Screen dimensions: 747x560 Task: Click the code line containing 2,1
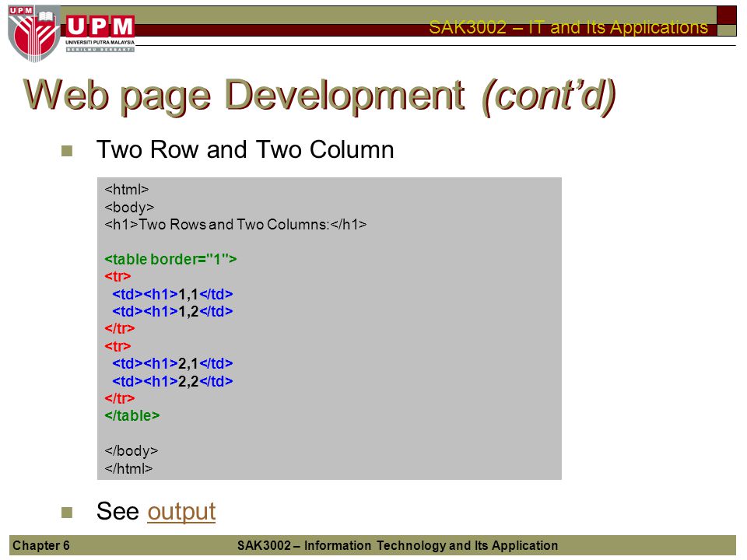[173, 364]
